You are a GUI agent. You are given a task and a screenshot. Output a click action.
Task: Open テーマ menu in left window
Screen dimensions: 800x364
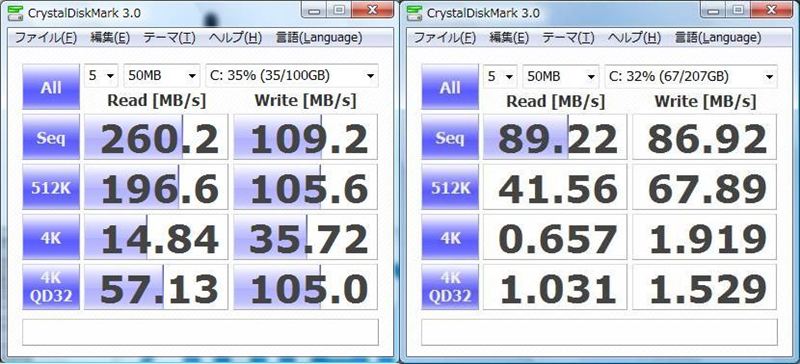point(169,37)
